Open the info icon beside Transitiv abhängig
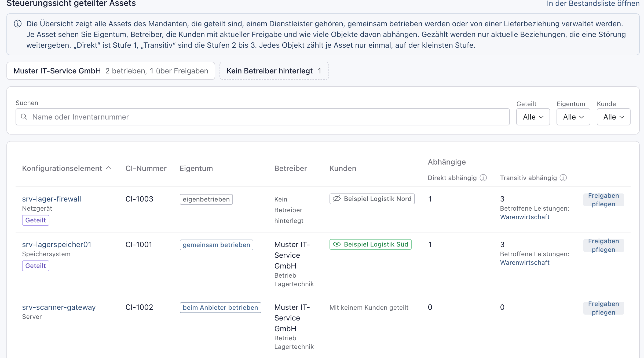644x358 pixels. click(563, 178)
